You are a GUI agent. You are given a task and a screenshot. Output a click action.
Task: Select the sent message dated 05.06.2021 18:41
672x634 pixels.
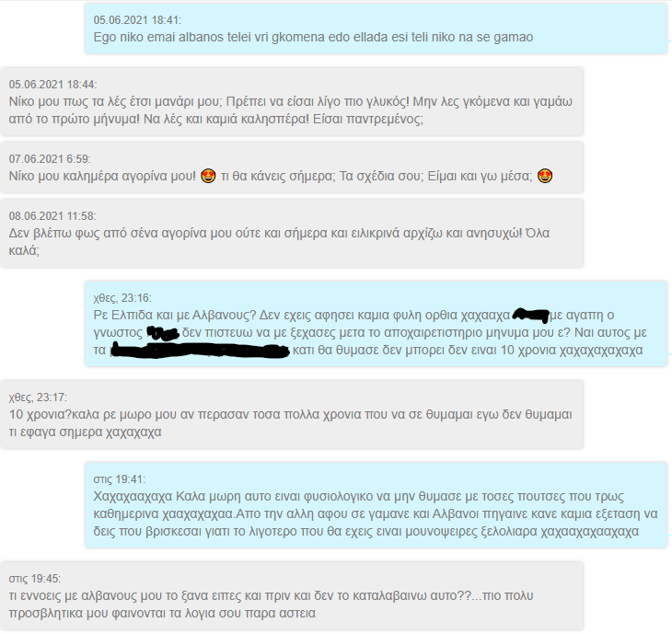376,29
